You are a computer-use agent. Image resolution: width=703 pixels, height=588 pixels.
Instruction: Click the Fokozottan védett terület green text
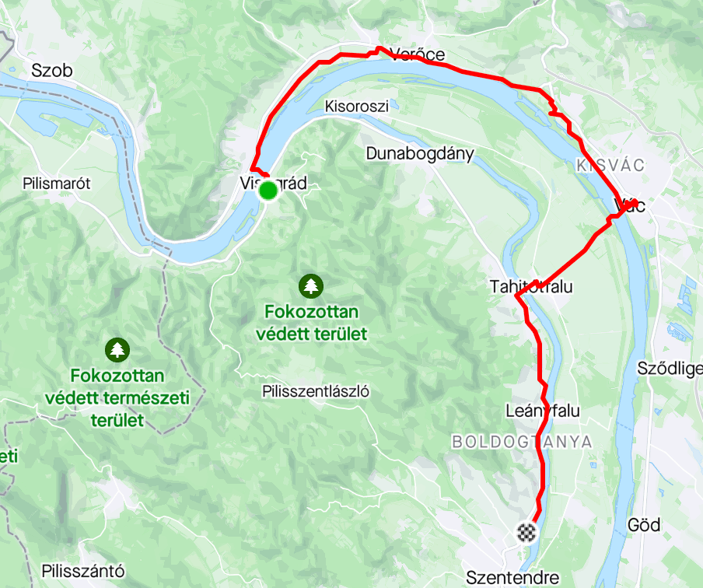coord(312,323)
